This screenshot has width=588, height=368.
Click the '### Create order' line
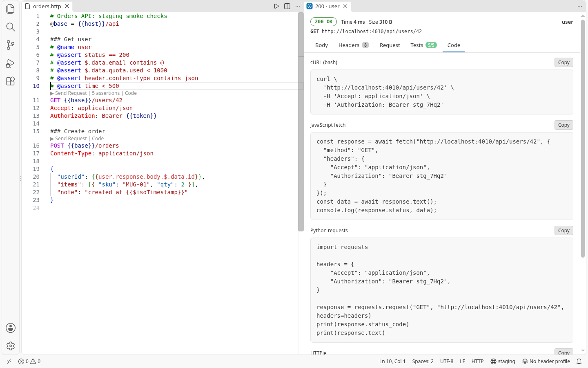[x=78, y=131]
